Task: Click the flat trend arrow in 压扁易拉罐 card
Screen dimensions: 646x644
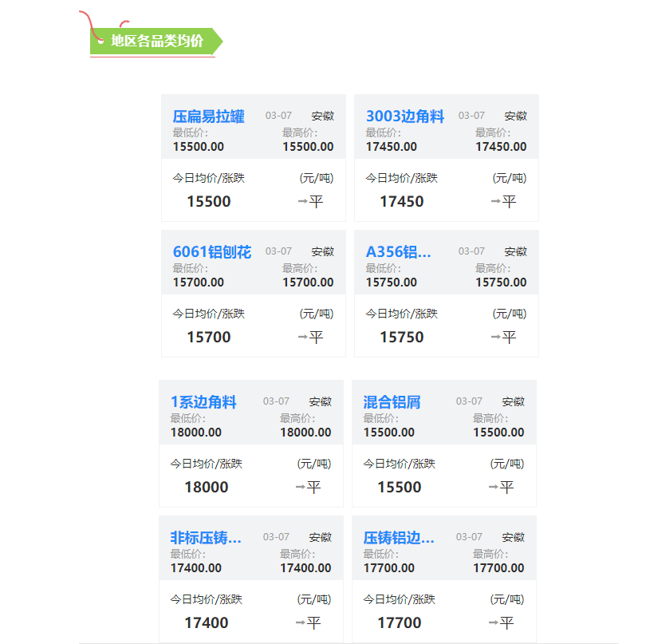Action: click(302, 202)
